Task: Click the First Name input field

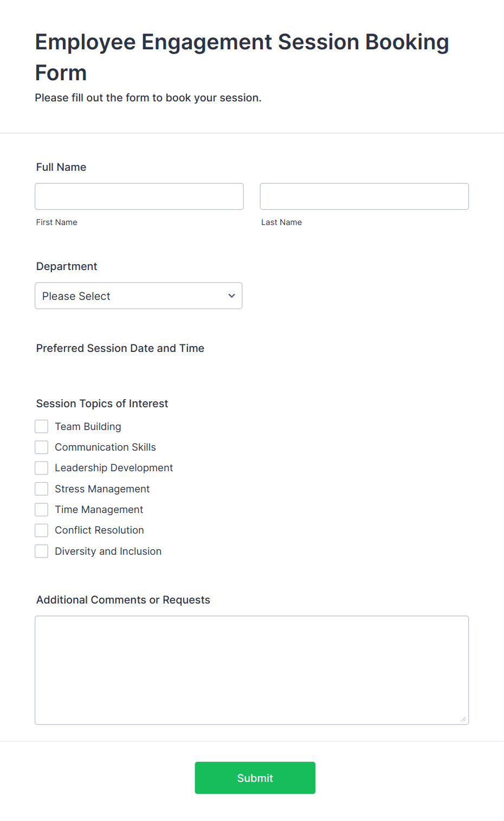Action: click(x=139, y=196)
